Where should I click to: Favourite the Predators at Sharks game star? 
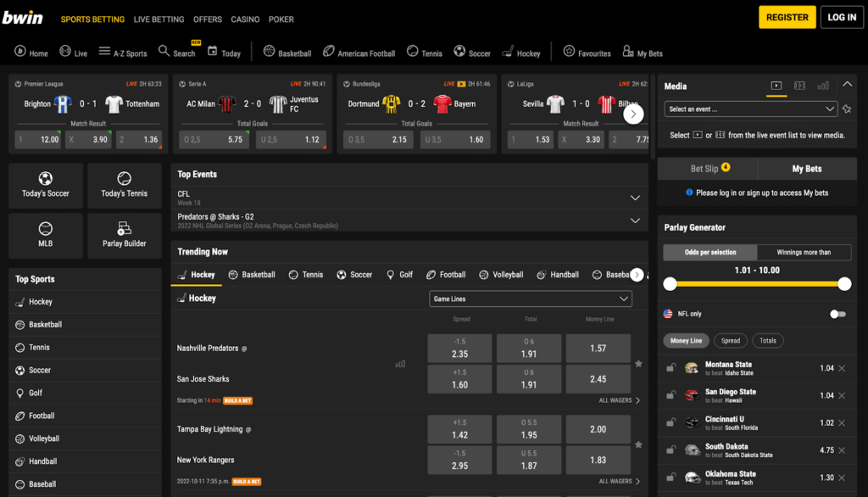point(638,364)
